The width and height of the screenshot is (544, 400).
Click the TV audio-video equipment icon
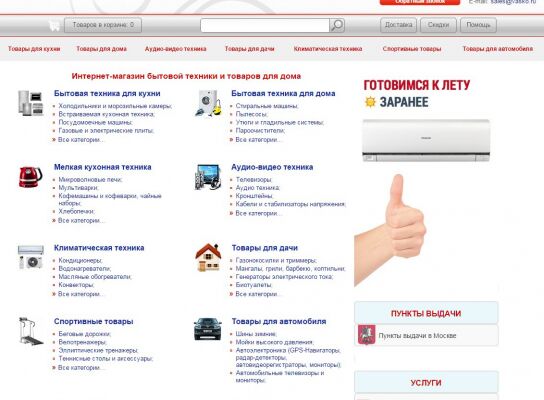(208, 177)
